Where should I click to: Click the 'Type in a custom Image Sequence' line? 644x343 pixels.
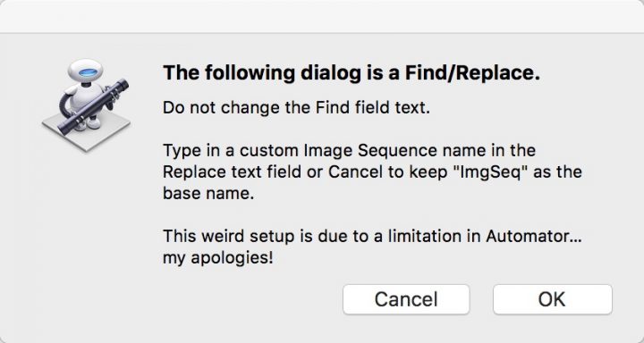pyautogui.click(x=349, y=151)
